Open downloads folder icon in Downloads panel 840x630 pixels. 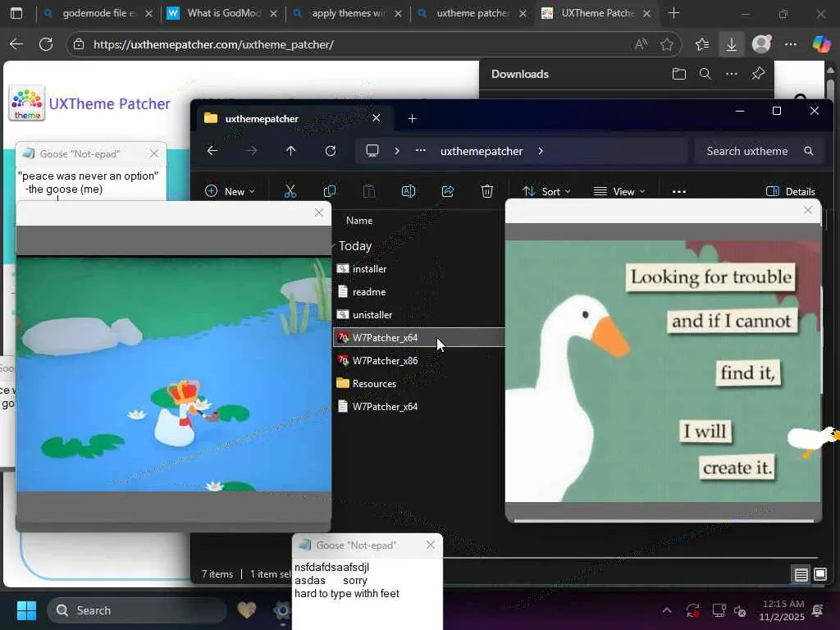[678, 74]
